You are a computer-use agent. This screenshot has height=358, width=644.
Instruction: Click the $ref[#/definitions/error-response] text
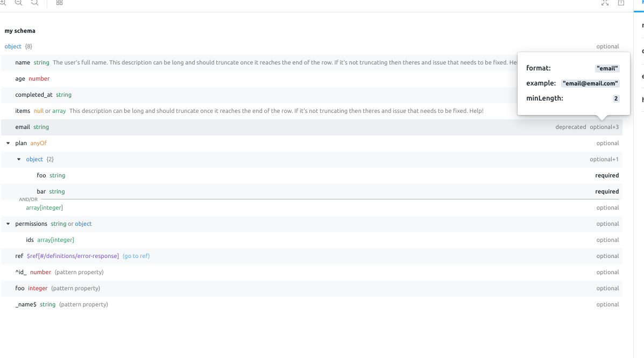pyautogui.click(x=73, y=256)
